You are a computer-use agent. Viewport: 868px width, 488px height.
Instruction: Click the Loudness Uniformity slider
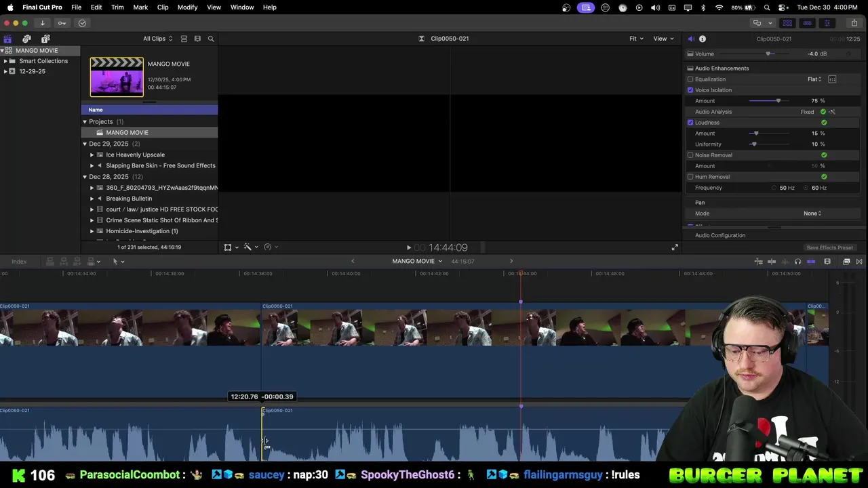pos(769,144)
